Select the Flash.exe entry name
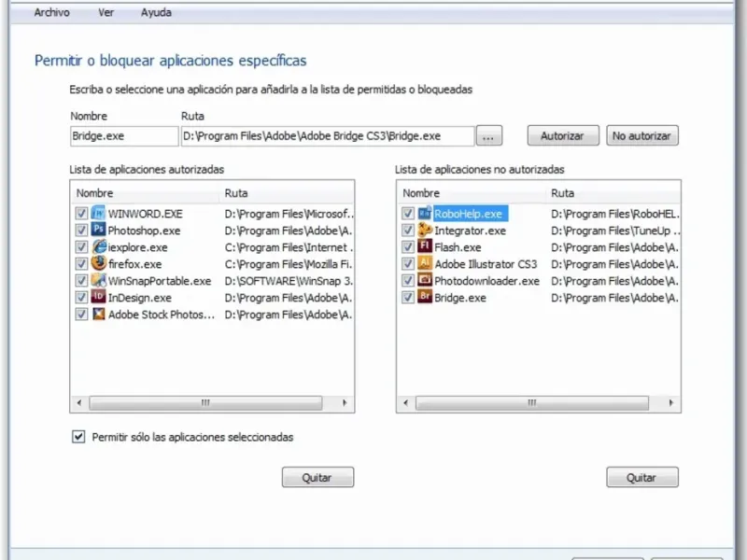The height and width of the screenshot is (560, 747). (x=458, y=247)
